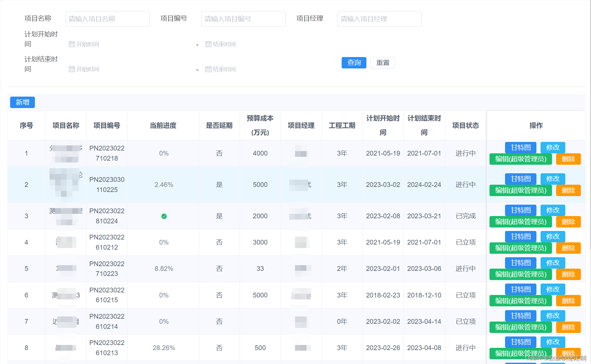Click the 项目经理 search input field
The width and height of the screenshot is (591, 364).
[x=379, y=19]
